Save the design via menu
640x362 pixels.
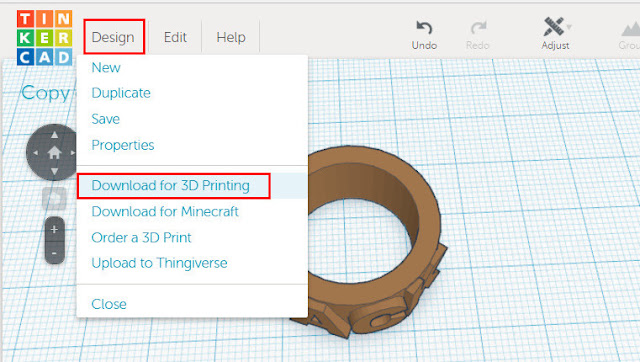tap(106, 119)
